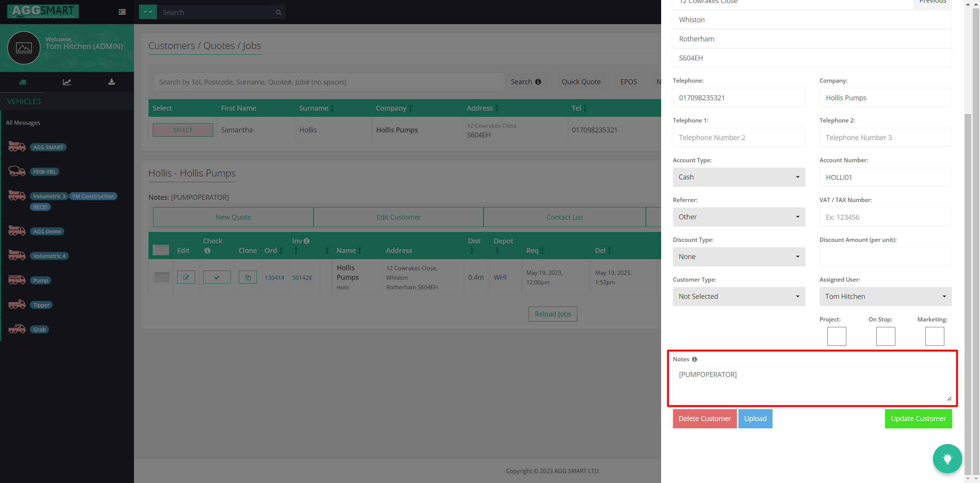Viewport: 980px width, 483px height.
Task: Open invoice number 501428 link
Action: (x=302, y=277)
